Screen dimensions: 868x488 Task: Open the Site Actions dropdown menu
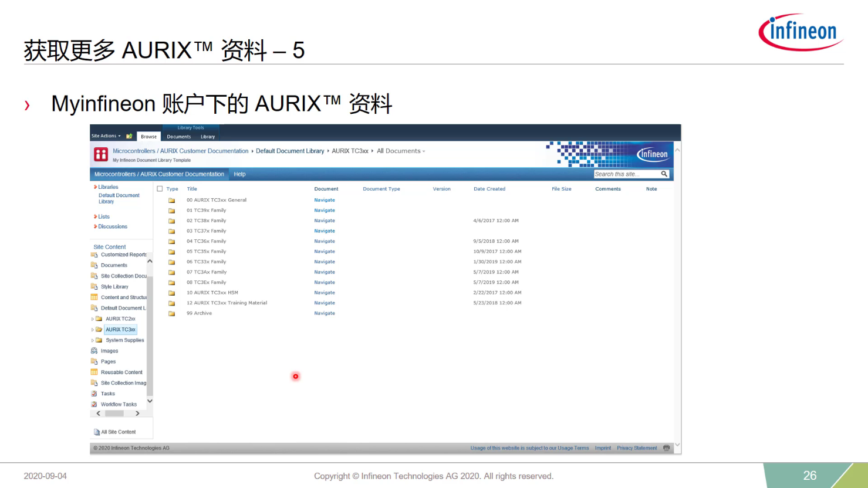(106, 136)
